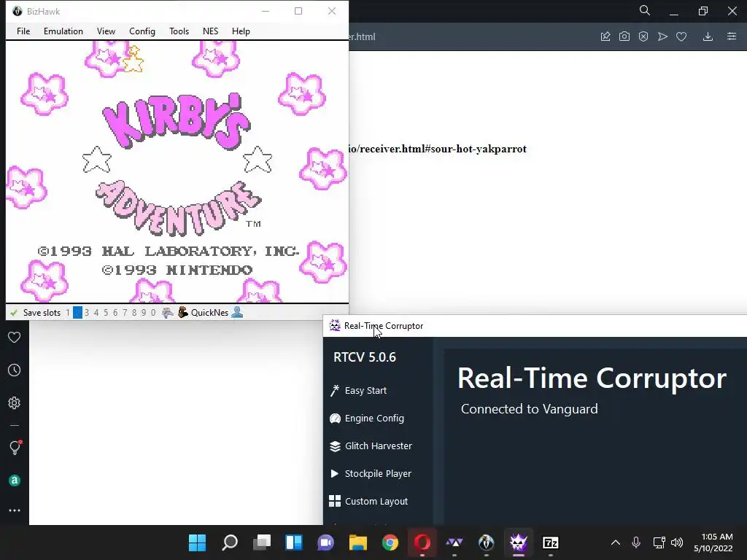Open history clock in Opera sidebar
The image size is (747, 560).
click(15, 370)
